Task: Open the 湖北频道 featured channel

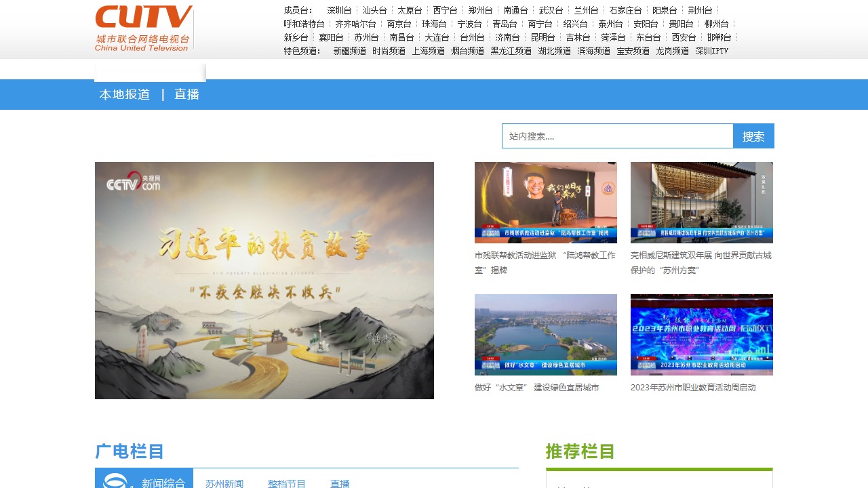Action: click(554, 51)
